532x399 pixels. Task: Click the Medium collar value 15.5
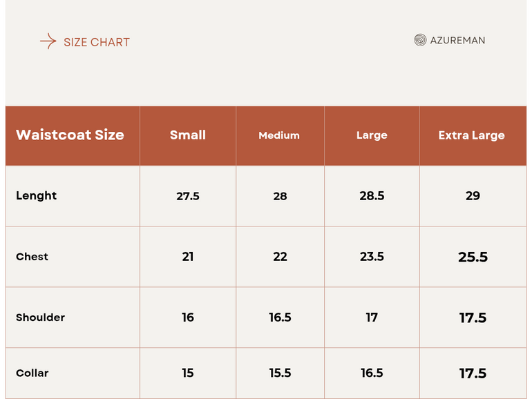coord(280,373)
